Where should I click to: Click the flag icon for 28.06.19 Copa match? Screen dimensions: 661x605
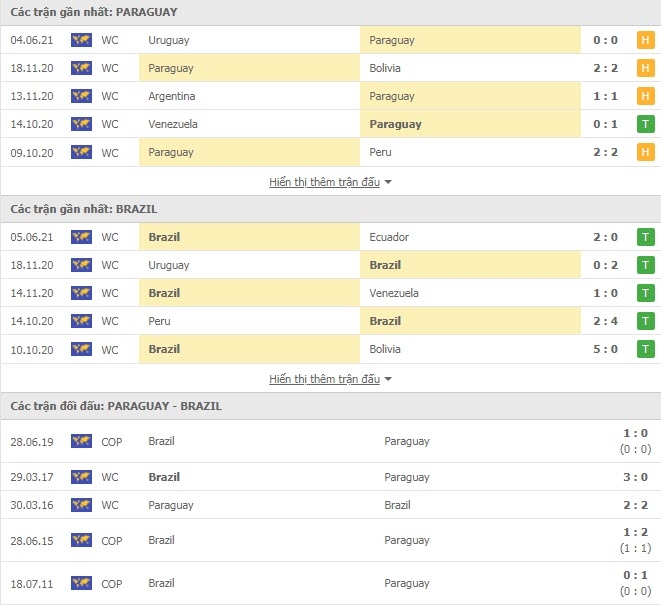[x=81, y=441]
